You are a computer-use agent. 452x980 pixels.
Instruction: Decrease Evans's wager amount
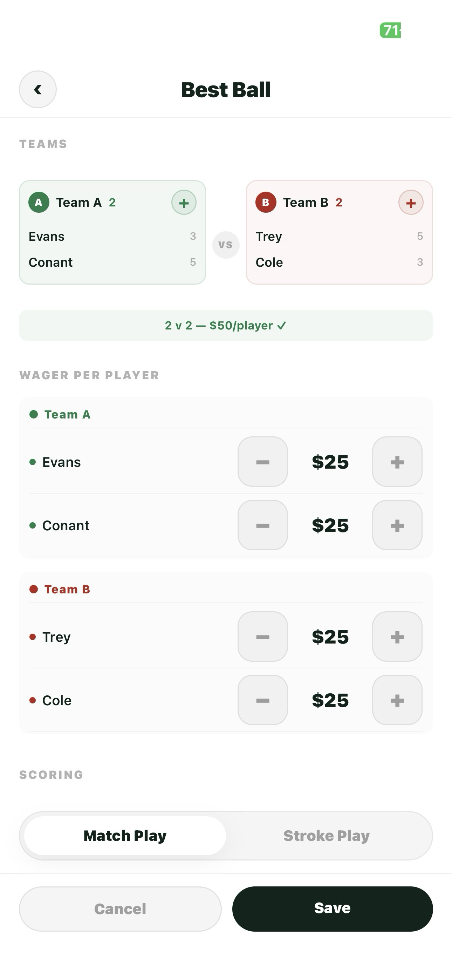[x=262, y=462]
